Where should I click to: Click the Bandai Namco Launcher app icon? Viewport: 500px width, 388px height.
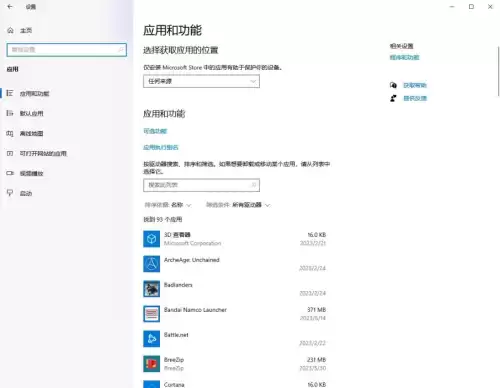point(151,314)
